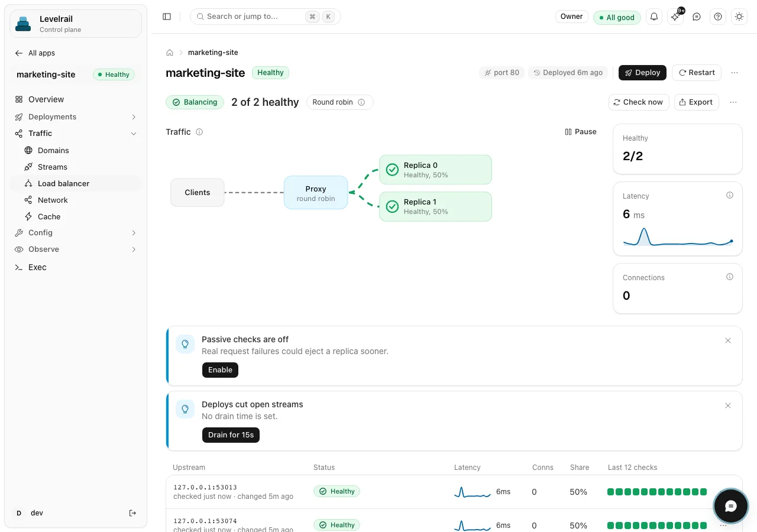The height and width of the screenshot is (532, 757).
Task: Dismiss the Deploys cut open streams notice
Action: [x=728, y=406]
